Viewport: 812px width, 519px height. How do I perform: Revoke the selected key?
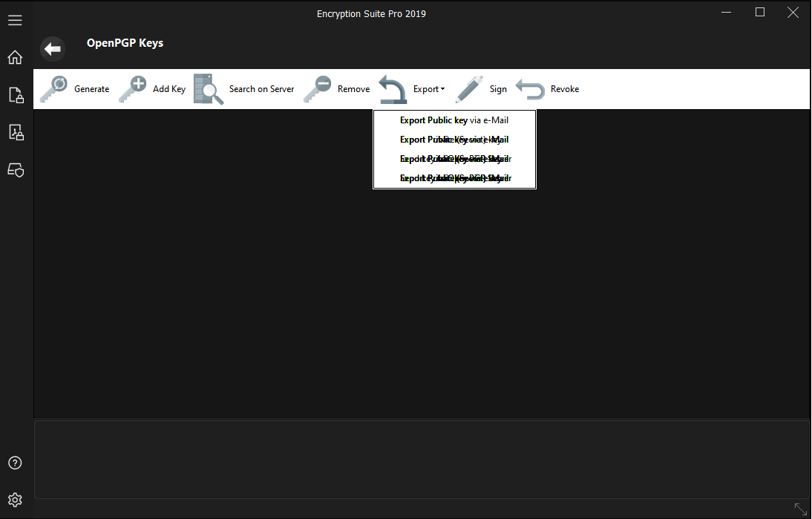tap(548, 89)
